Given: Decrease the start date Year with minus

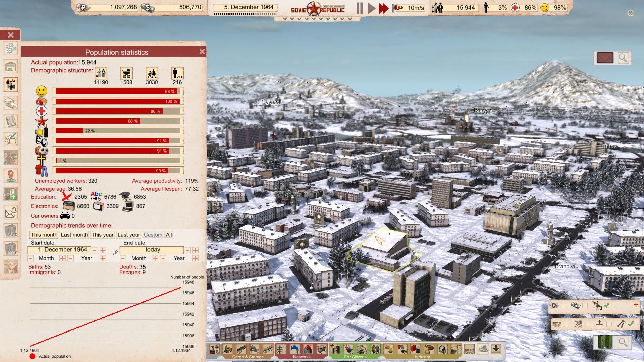Looking at the screenshot, I should pyautogui.click(x=70, y=258).
